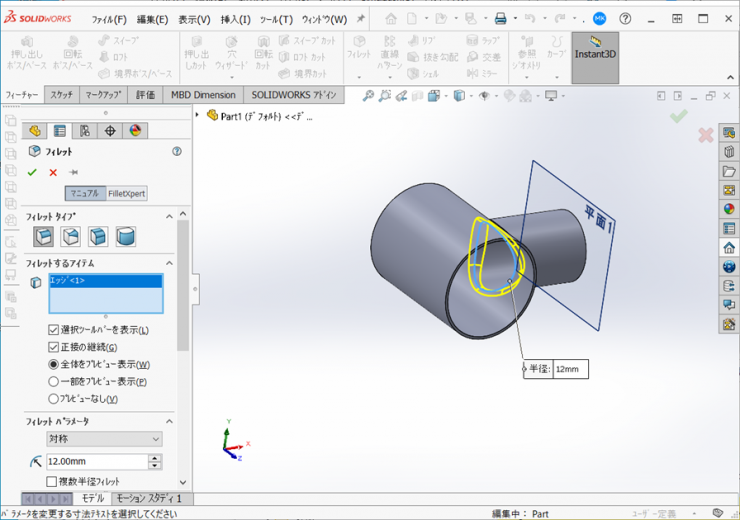Select the constant size fillet type icon
Image resolution: width=740 pixels, height=520 pixels.
point(44,237)
